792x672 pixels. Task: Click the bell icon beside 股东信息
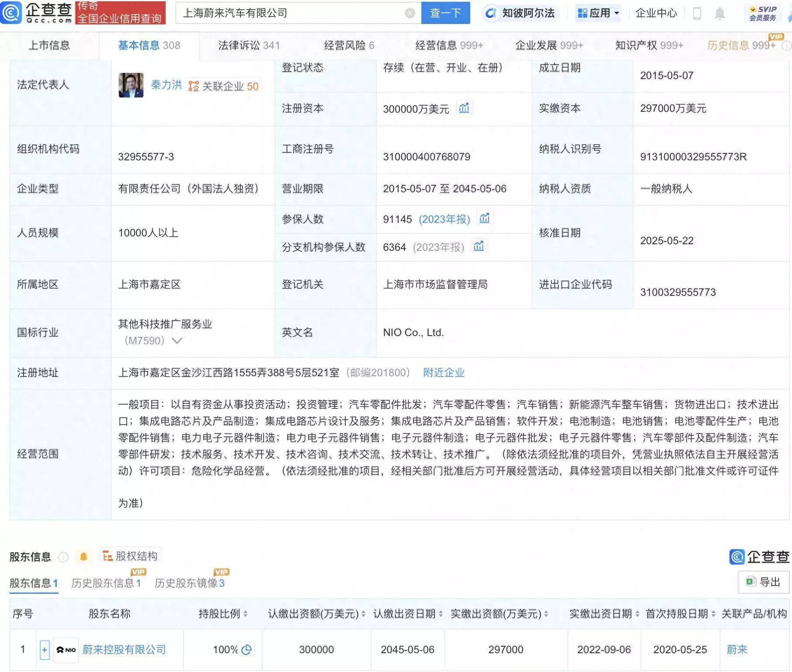[x=83, y=556]
